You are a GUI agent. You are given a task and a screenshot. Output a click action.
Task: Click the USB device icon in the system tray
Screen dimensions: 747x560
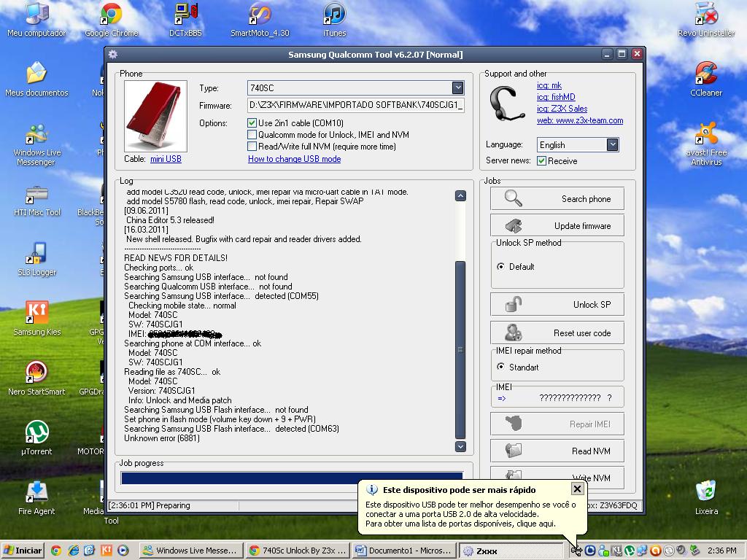point(577,551)
